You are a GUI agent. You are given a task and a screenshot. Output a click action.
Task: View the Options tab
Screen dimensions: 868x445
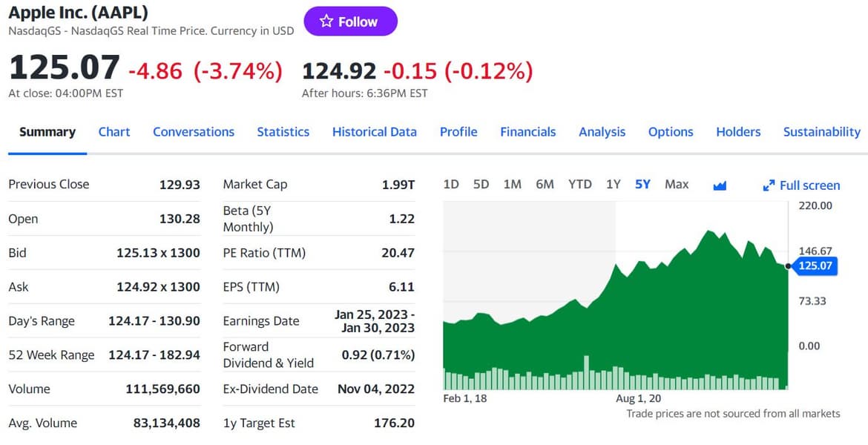coord(671,132)
